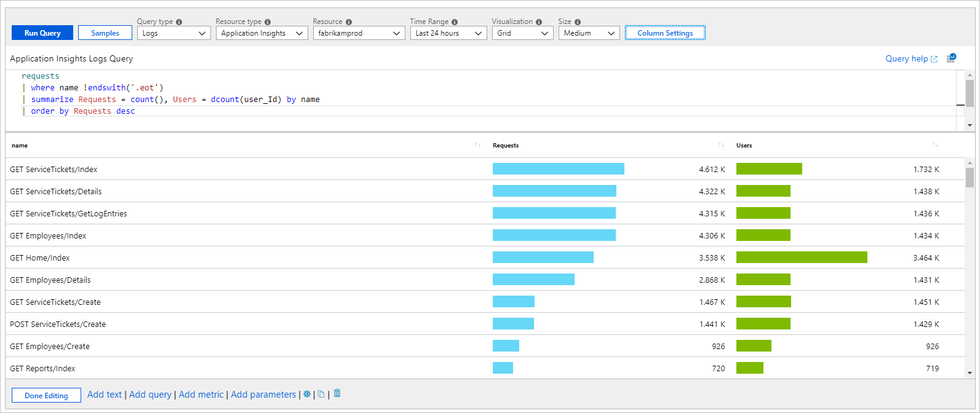Click the 3.464 K users value
980x413 pixels.
point(926,258)
